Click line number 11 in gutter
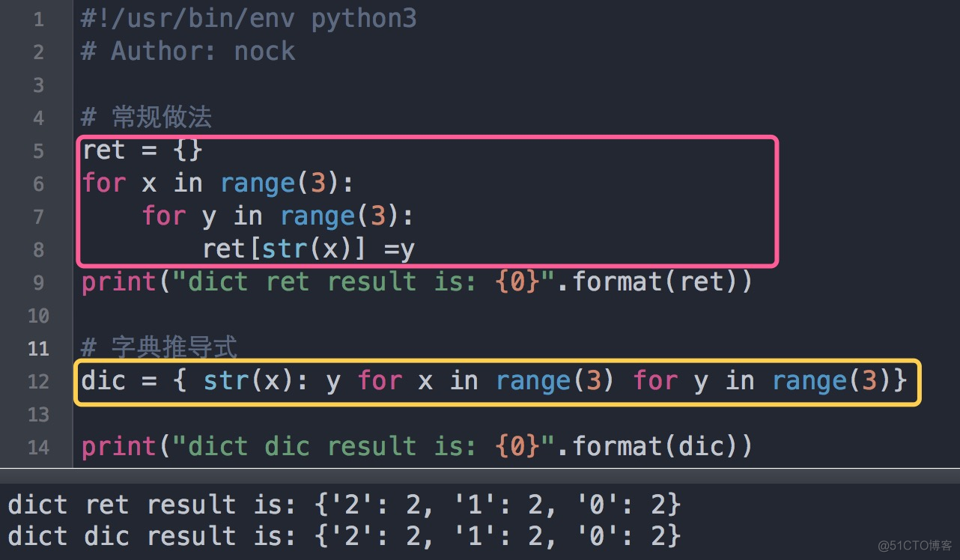960x560 pixels. click(37, 349)
